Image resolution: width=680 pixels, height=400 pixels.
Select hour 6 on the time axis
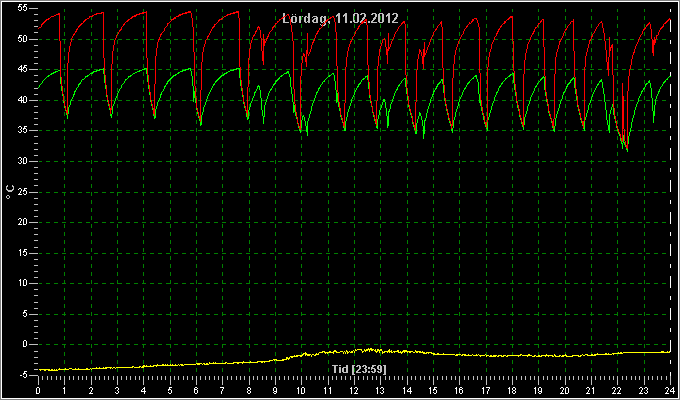pyautogui.click(x=196, y=391)
